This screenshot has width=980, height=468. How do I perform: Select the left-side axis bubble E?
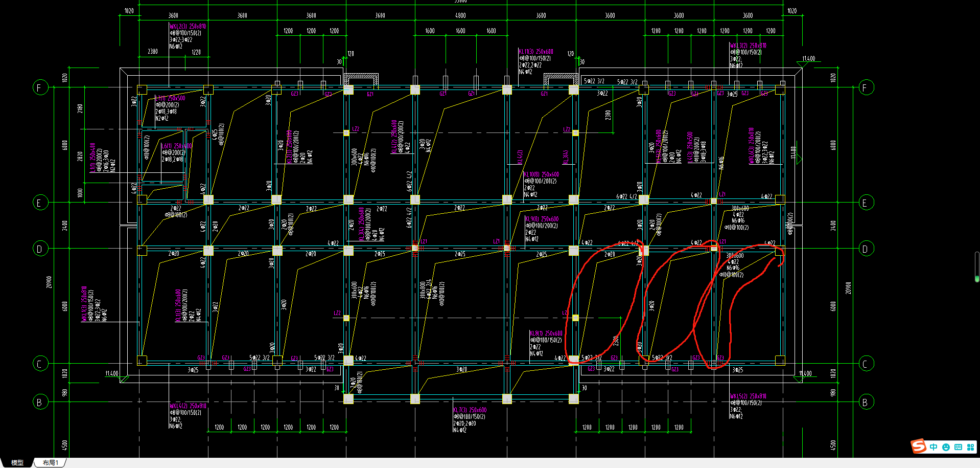click(x=40, y=203)
